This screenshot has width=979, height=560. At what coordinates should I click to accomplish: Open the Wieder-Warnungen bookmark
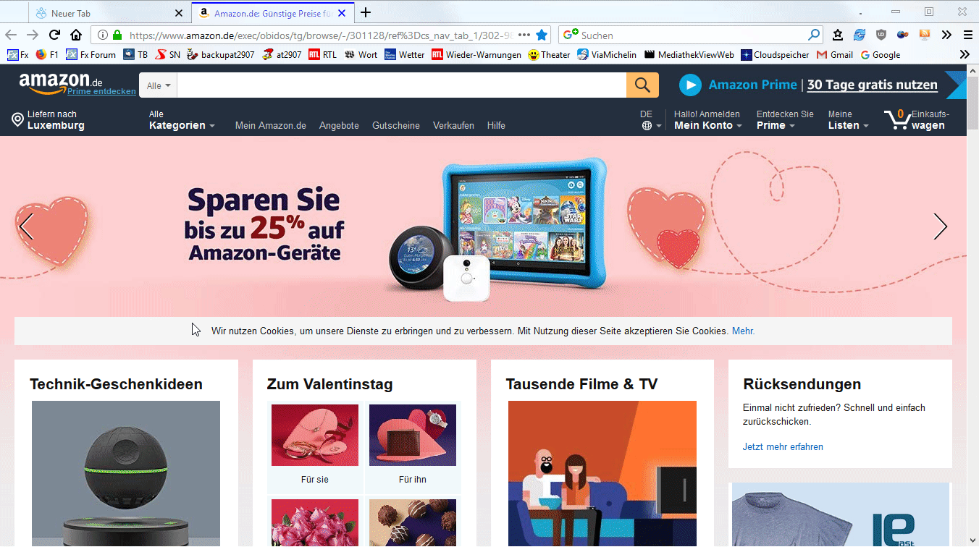(476, 54)
